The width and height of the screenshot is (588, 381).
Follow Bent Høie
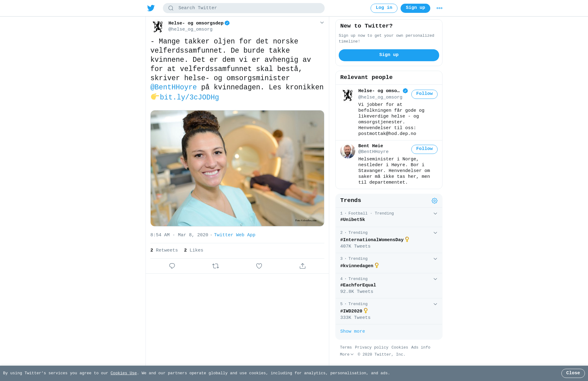click(x=424, y=149)
